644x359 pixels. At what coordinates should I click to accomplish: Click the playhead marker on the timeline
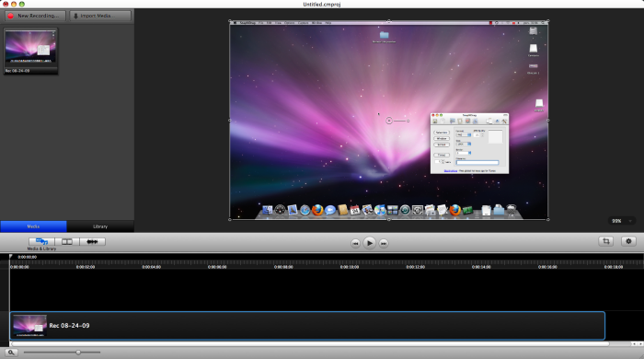(10, 257)
